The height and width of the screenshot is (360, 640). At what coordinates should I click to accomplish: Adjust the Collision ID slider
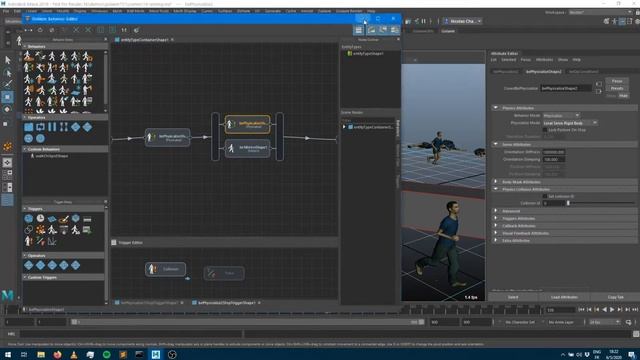600,203
